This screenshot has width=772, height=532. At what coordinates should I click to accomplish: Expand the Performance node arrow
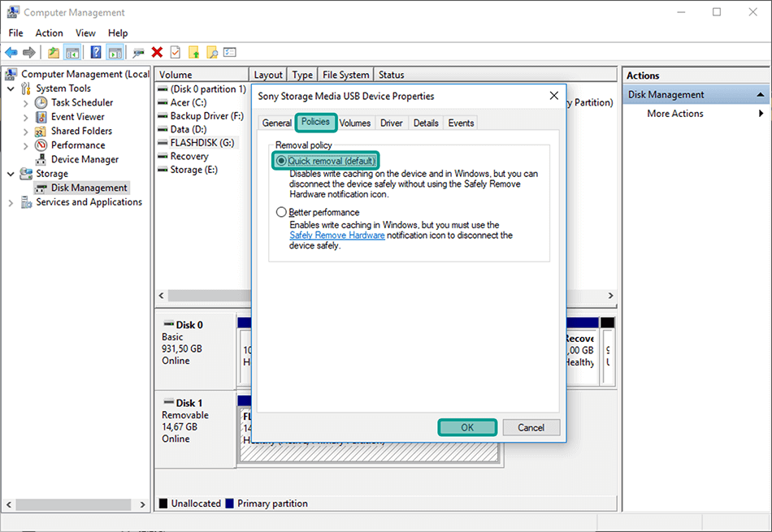point(26,145)
